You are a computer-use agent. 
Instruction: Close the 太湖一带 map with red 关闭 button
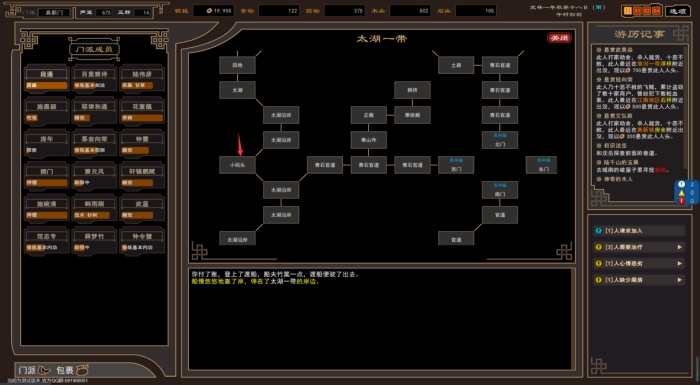pos(559,38)
